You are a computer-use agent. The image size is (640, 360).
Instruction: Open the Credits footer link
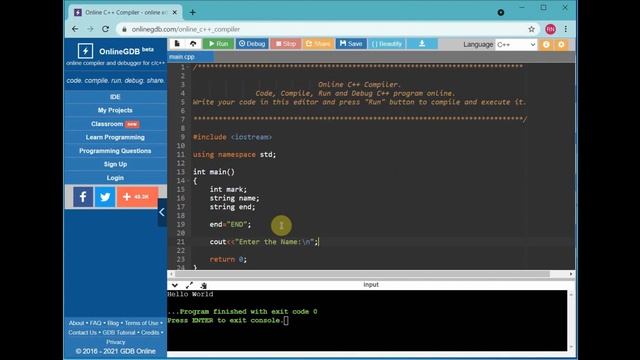point(150,333)
